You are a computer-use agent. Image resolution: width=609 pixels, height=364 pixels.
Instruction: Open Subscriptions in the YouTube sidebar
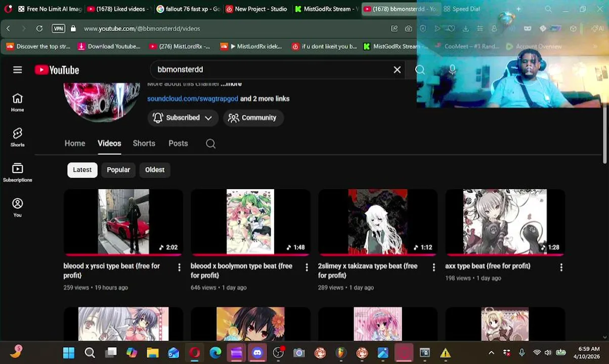(x=18, y=172)
